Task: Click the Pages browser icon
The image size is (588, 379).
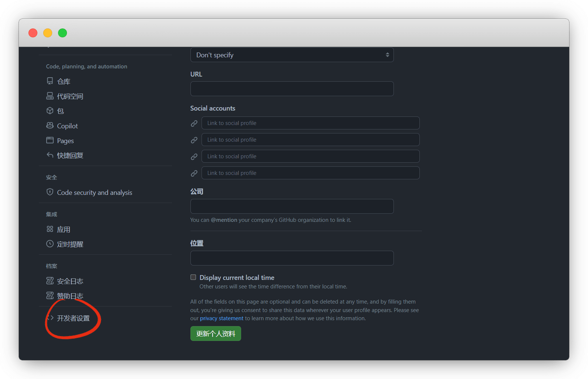Action: coord(50,140)
